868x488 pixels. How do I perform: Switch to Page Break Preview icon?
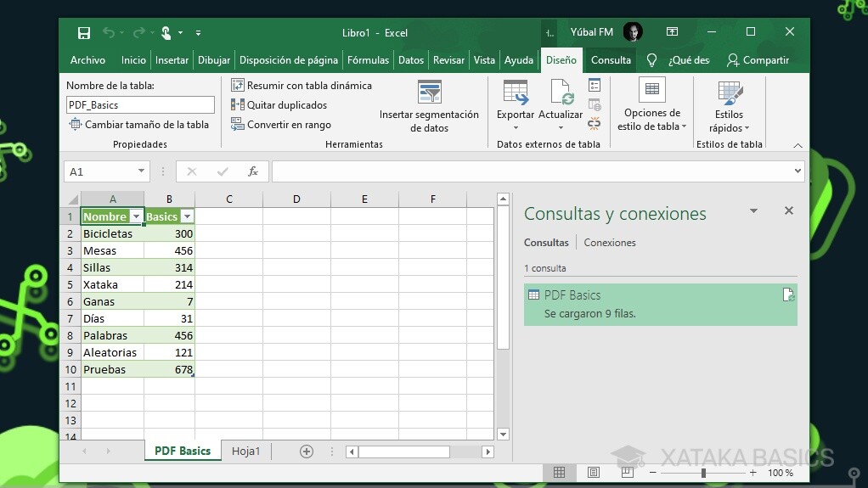coord(627,472)
